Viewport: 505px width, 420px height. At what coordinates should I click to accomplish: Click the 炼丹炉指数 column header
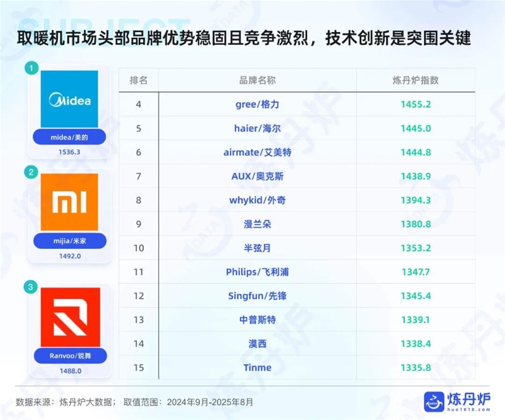[x=415, y=81]
